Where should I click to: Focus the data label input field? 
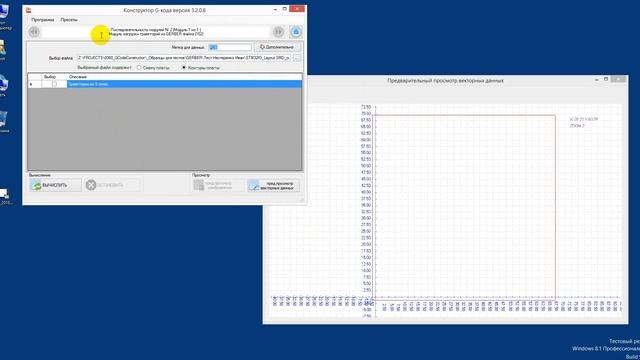coord(230,47)
